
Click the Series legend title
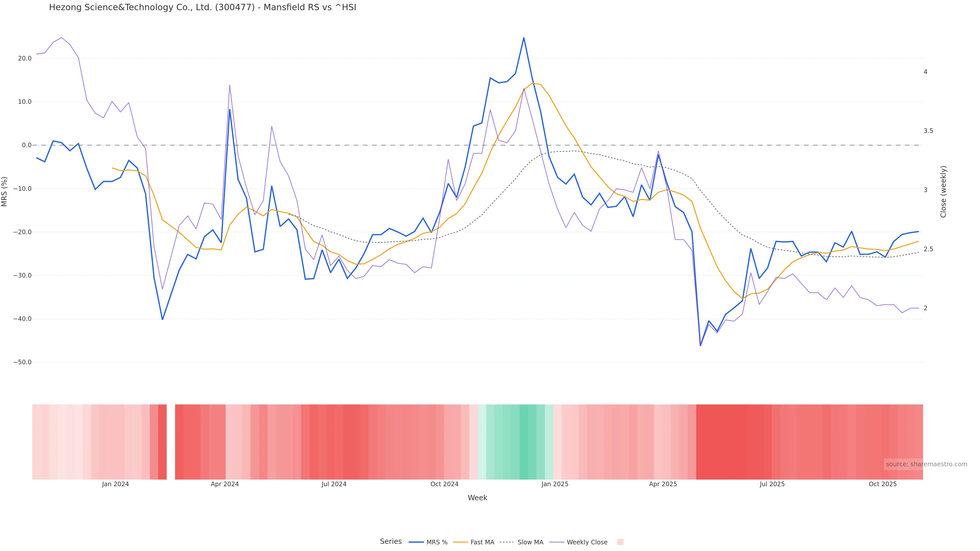[391, 542]
